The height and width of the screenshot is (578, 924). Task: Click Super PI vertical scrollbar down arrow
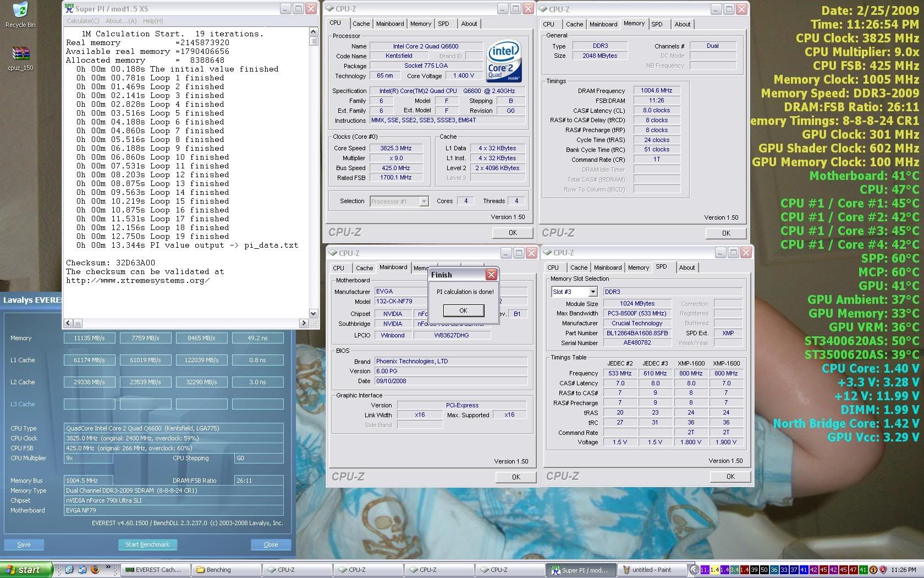click(x=313, y=313)
